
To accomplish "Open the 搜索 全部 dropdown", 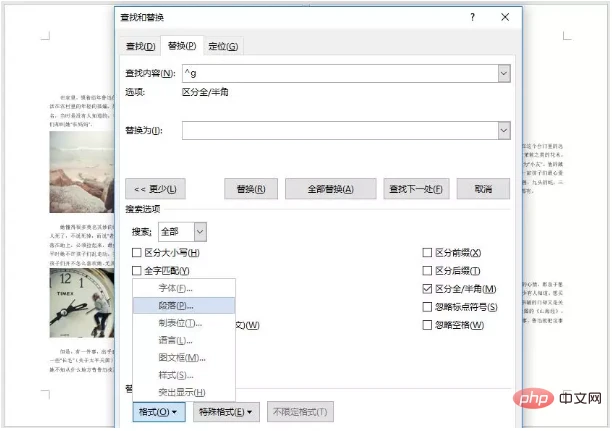I will click(x=182, y=232).
